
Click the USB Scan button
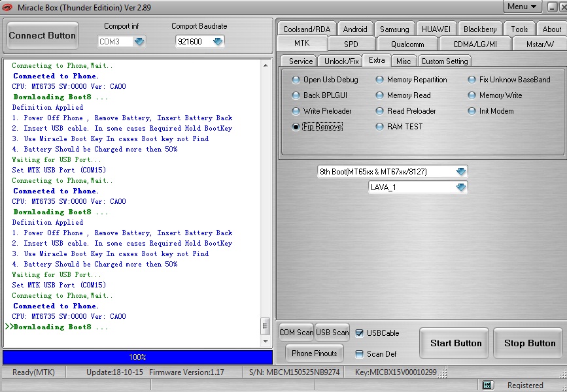[332, 333]
